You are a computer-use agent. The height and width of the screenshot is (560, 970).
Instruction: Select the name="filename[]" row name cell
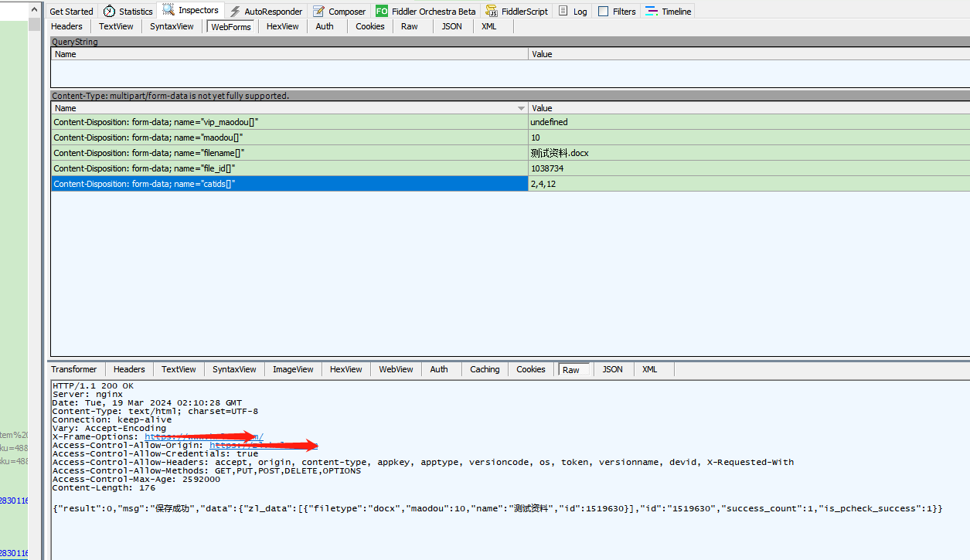pyautogui.click(x=289, y=153)
